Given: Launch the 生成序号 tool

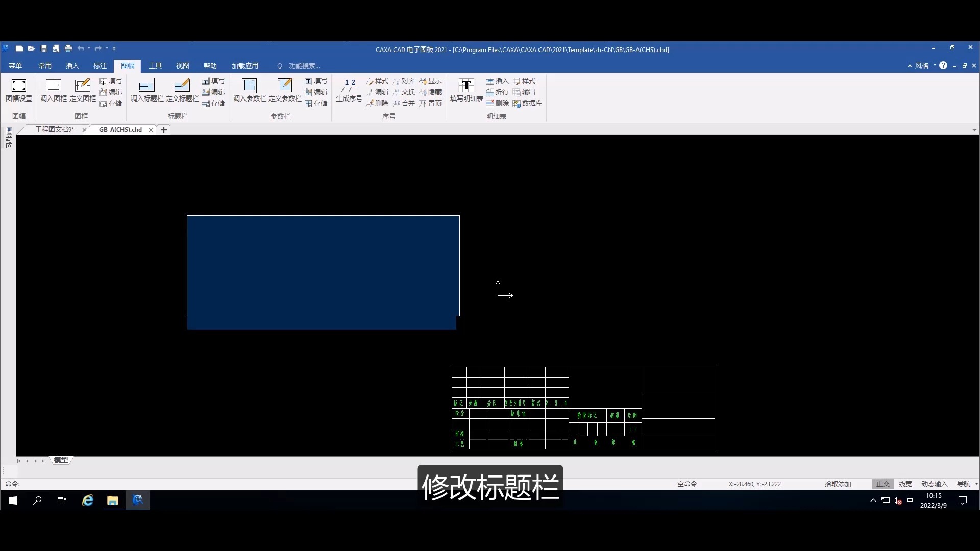Looking at the screenshot, I should pyautogui.click(x=349, y=91).
